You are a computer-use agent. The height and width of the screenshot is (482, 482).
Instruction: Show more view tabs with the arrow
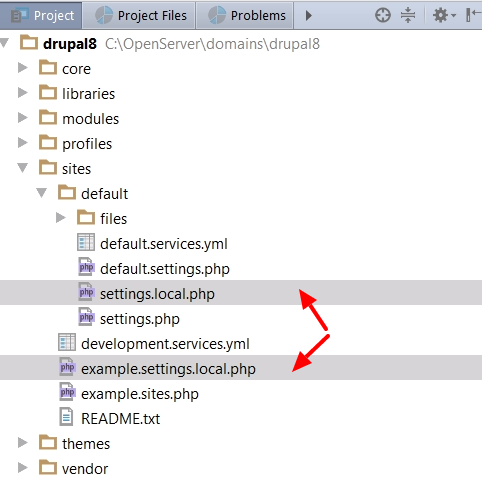(x=309, y=15)
